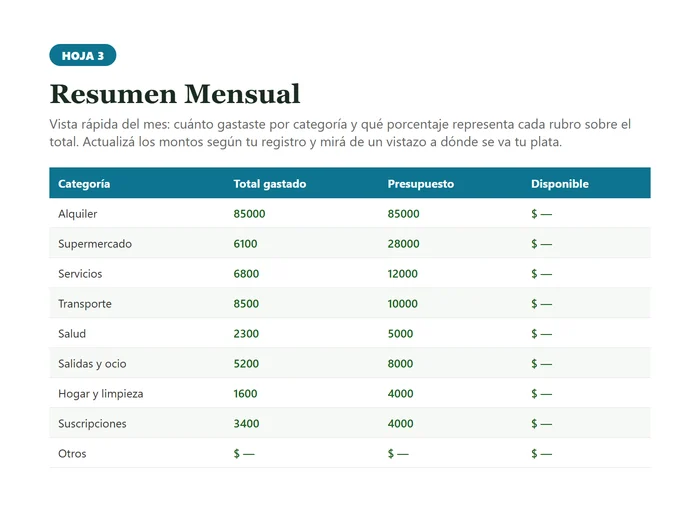Screen dimensions: 700x512
Task: Click the HOJA 3 badge
Action: click(x=83, y=55)
